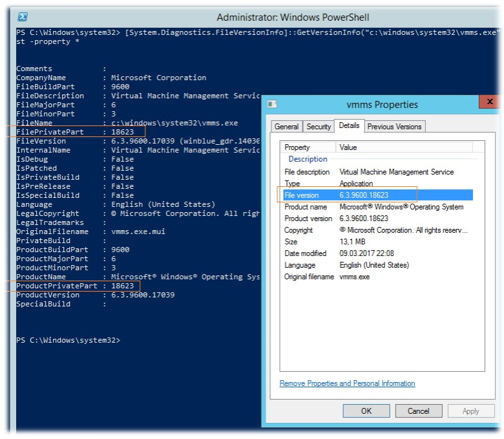Click the ProductVersion 6.3.9600.17039 line
Screen dimensions: 504x439
tap(96, 295)
